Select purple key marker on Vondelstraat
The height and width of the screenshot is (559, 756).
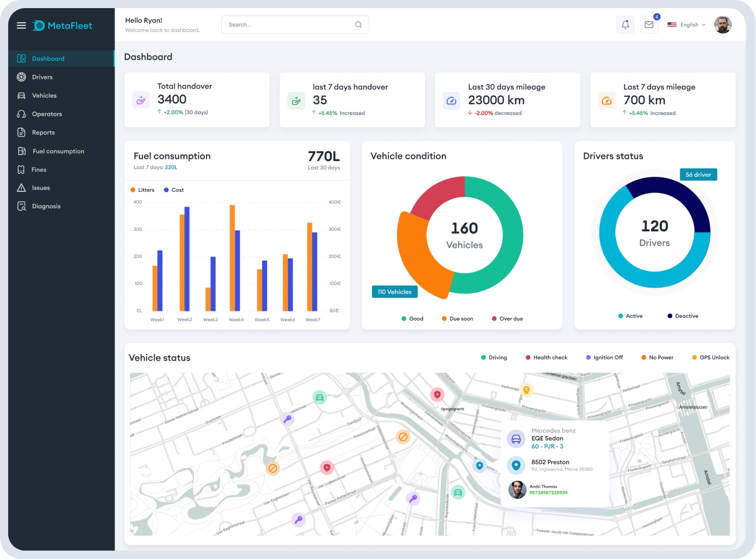[x=288, y=419]
